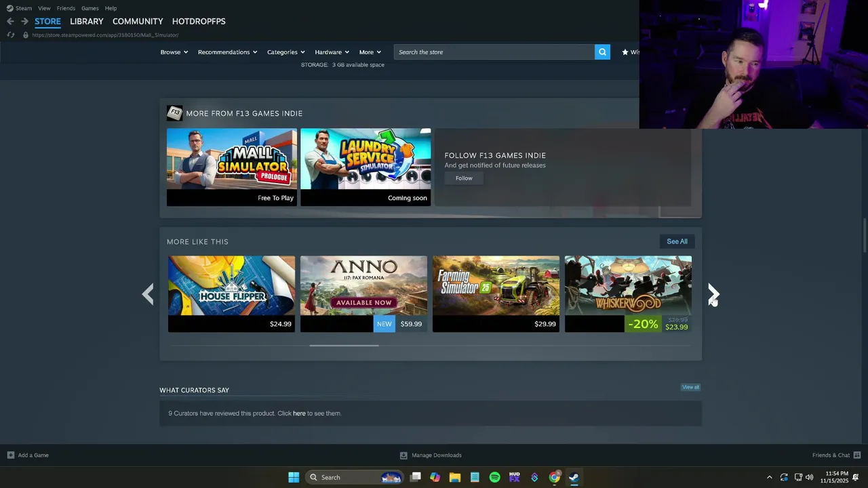The image size is (868, 488).
Task: Click View all curators button
Action: (x=690, y=387)
